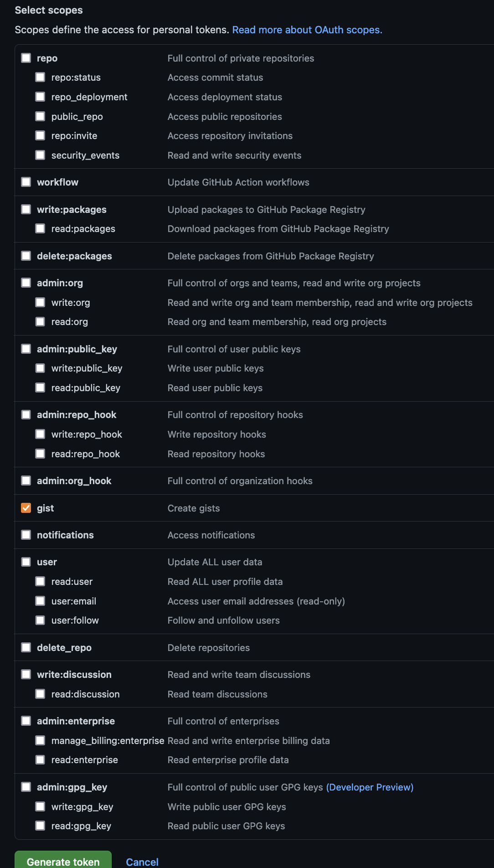Check the read:org scope

tap(41, 321)
